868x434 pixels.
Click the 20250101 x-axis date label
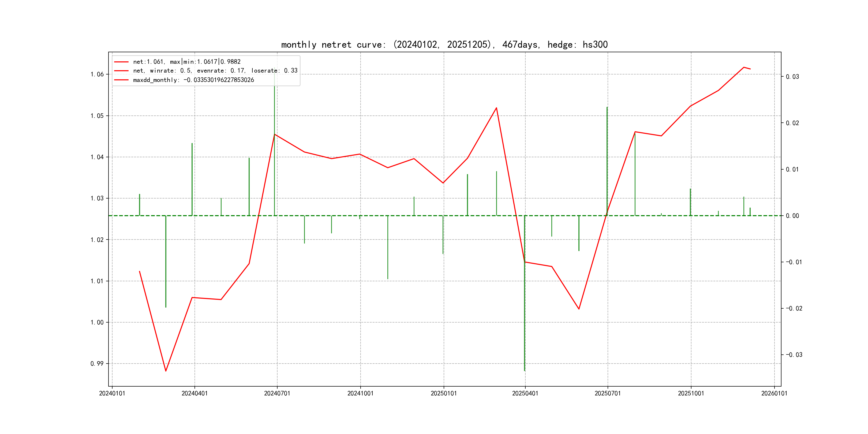point(443,394)
